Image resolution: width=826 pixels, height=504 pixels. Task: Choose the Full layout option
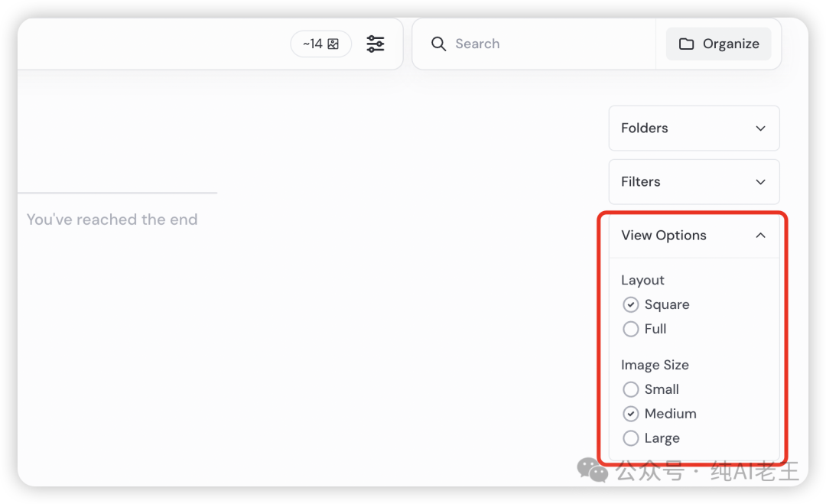631,329
